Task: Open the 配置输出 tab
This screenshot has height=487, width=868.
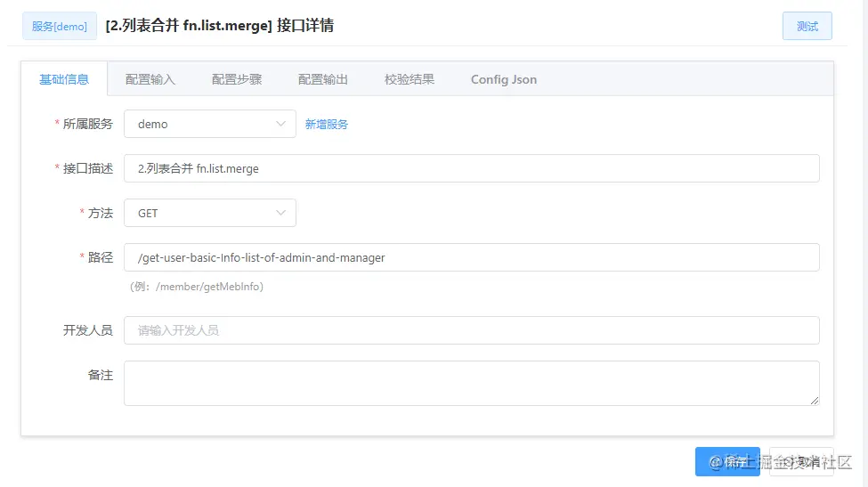Action: coord(323,79)
